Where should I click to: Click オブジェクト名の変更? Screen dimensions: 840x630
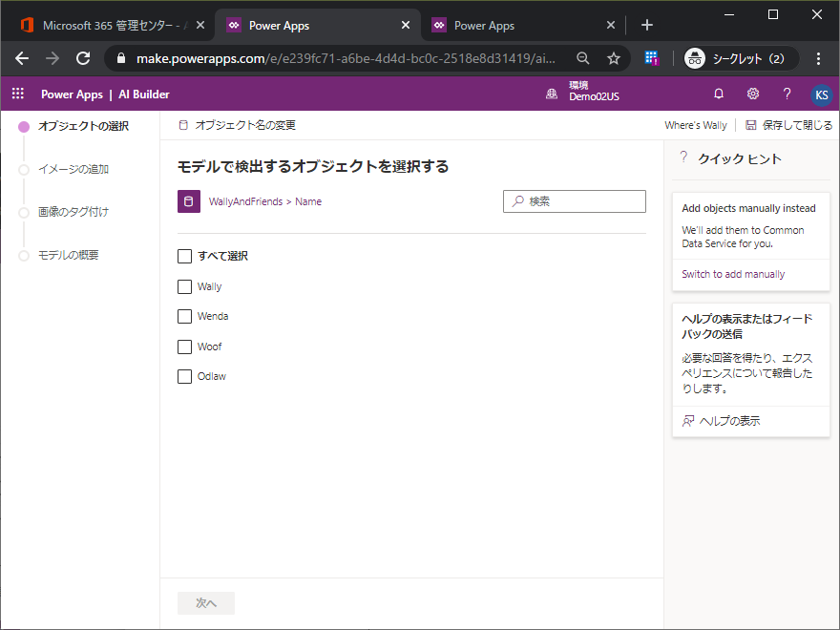click(245, 125)
